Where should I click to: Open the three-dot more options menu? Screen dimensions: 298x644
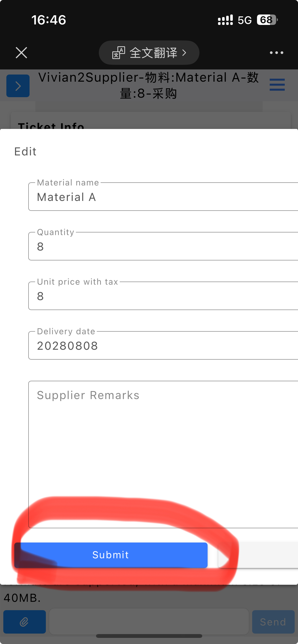click(276, 53)
